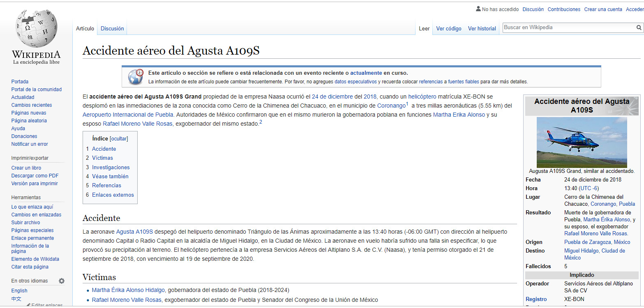The height and width of the screenshot is (308, 644).
Task: Jump to Víctimas in the index
Action: point(102,158)
